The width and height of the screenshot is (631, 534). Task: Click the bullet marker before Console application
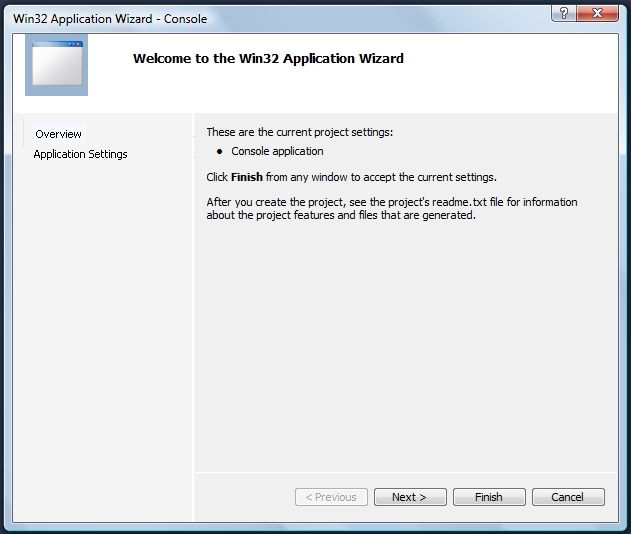219,152
